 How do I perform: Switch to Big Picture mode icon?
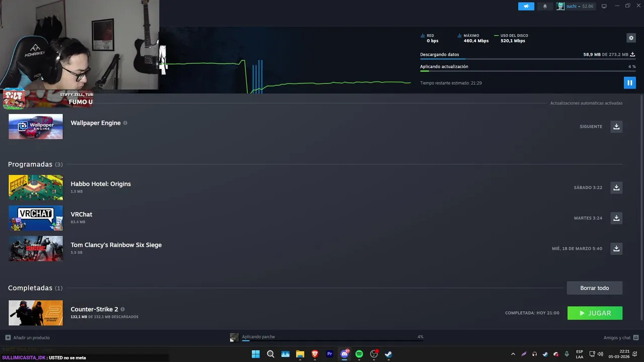(604, 6)
